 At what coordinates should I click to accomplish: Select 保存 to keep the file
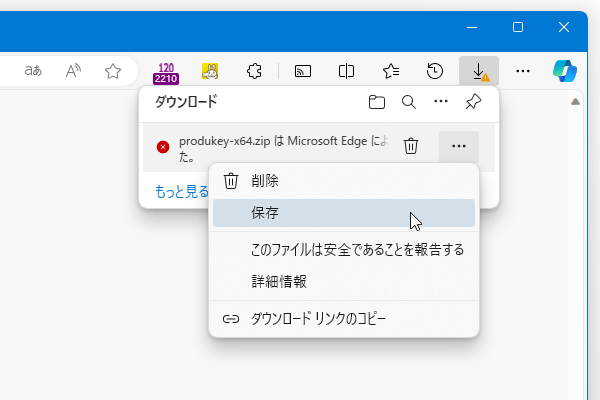[344, 213]
